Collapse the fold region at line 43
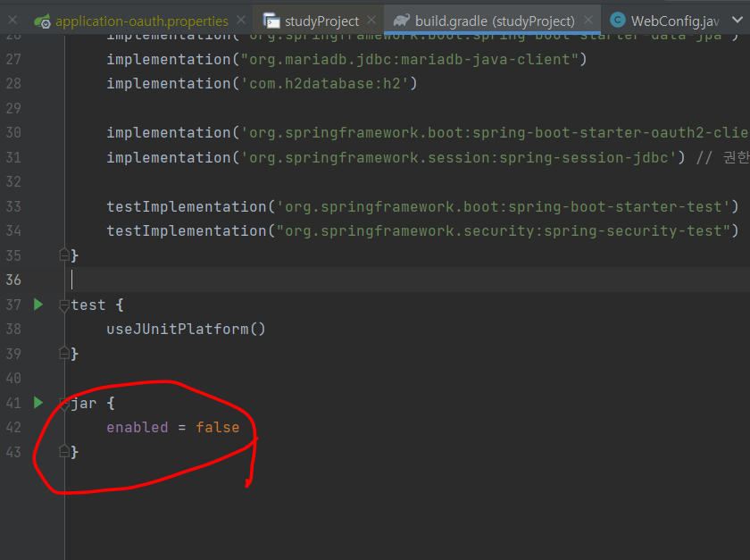The image size is (750, 560). (x=62, y=451)
